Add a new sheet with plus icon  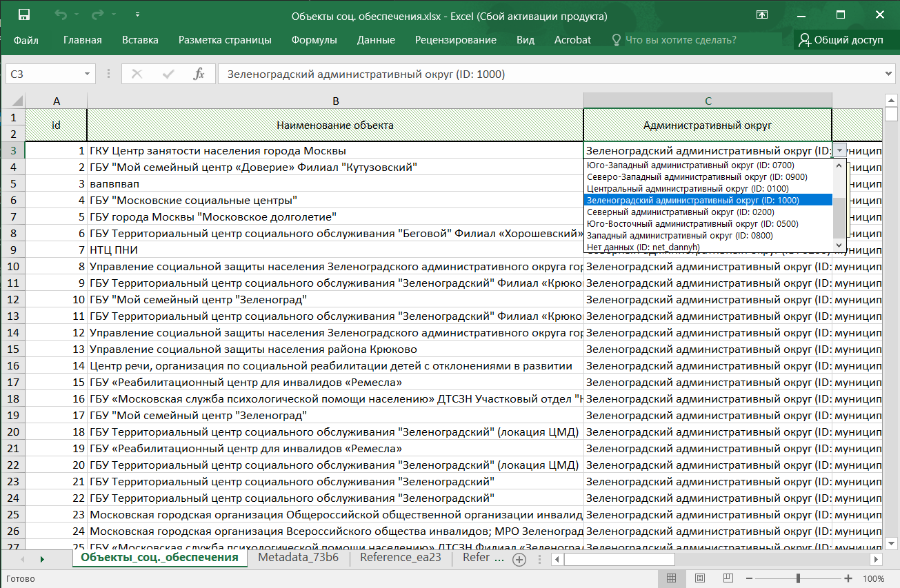click(519, 559)
